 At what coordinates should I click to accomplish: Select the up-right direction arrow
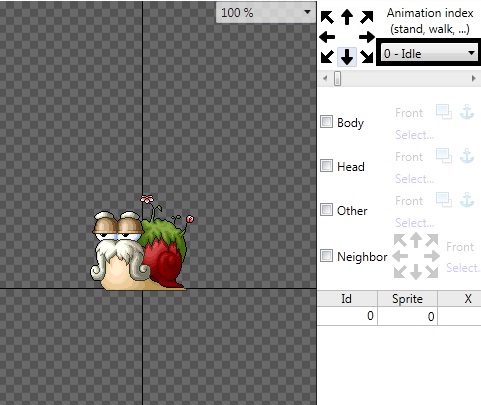point(367,17)
